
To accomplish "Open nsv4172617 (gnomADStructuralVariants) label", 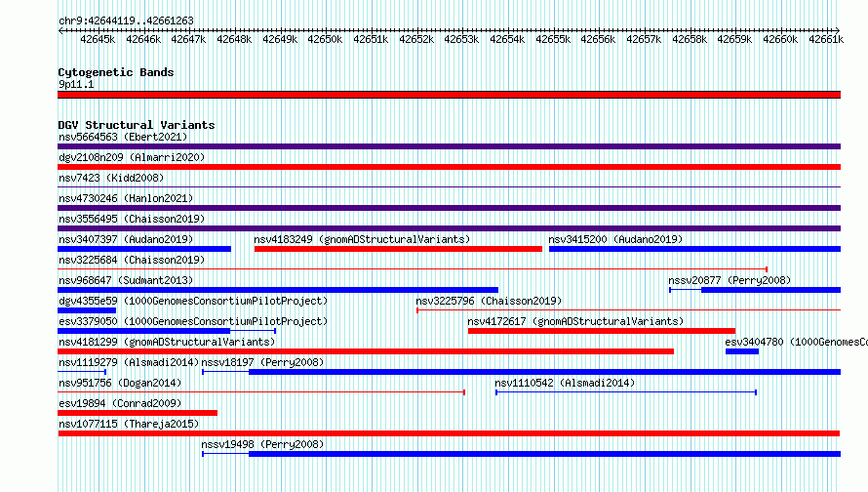I will pos(575,321).
